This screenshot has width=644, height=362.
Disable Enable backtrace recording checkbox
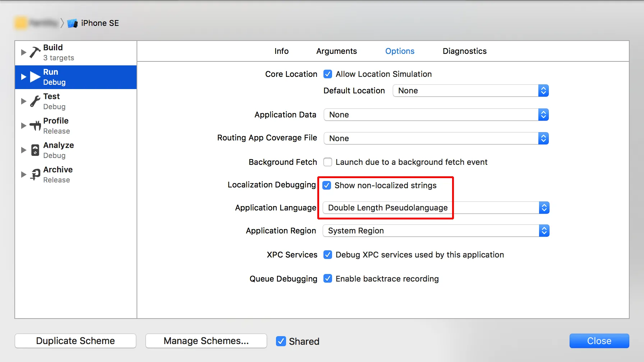[x=328, y=278]
